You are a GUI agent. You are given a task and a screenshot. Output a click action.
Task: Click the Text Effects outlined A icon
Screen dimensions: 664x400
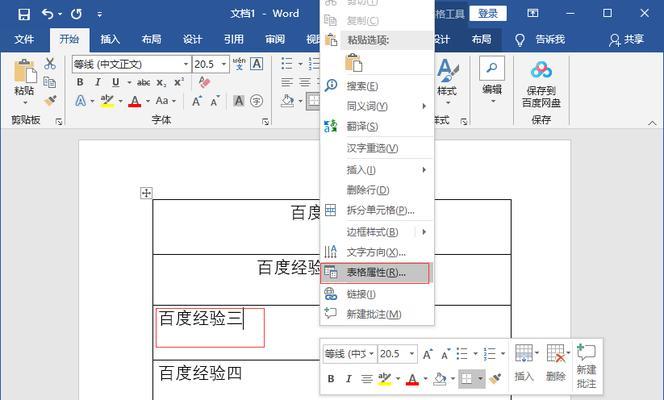80,101
